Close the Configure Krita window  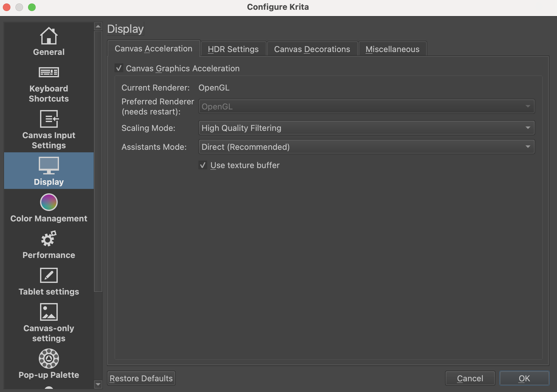click(7, 7)
